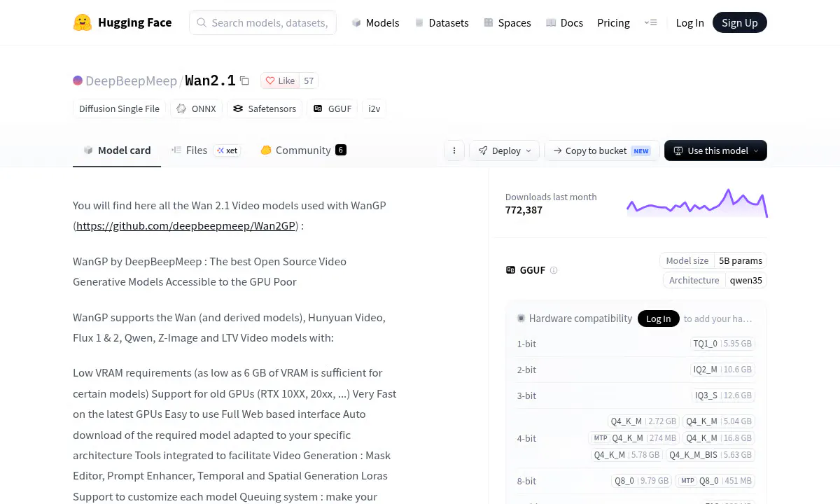Select the Safetensors tag
The height and width of the screenshot is (504, 840).
click(x=265, y=108)
